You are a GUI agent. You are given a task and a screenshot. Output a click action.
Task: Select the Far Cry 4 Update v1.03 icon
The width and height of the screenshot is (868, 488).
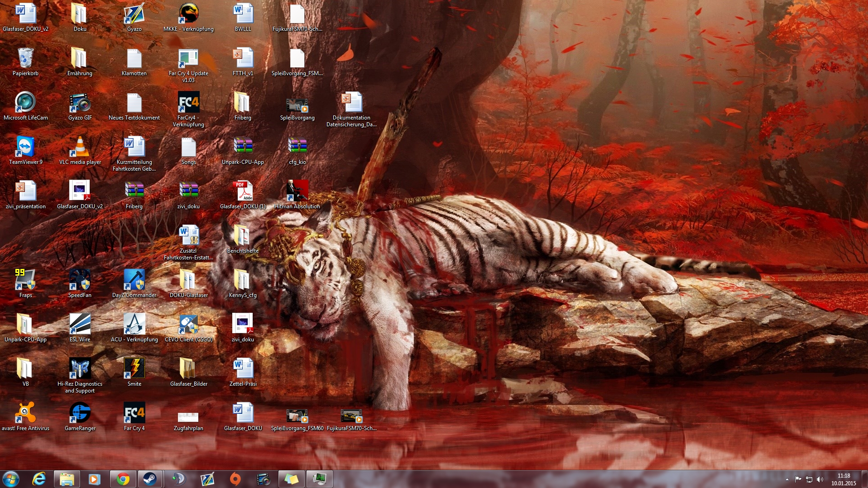[188, 65]
